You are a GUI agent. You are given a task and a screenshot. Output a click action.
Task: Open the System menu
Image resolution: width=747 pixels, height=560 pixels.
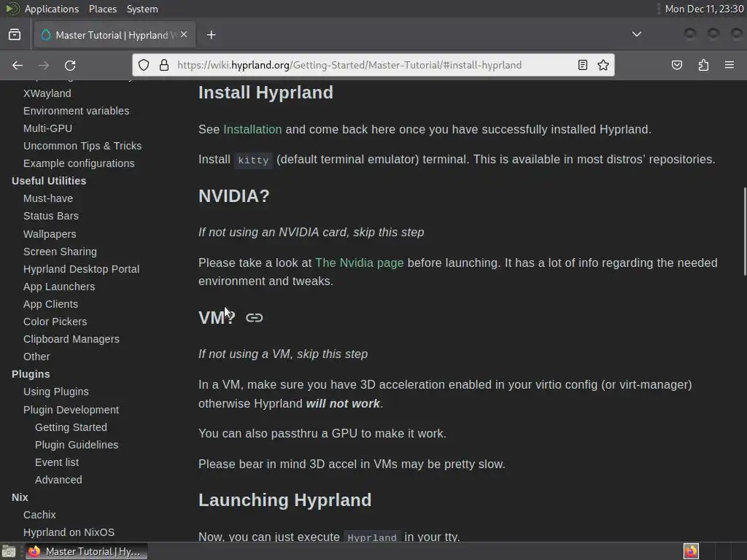(142, 9)
